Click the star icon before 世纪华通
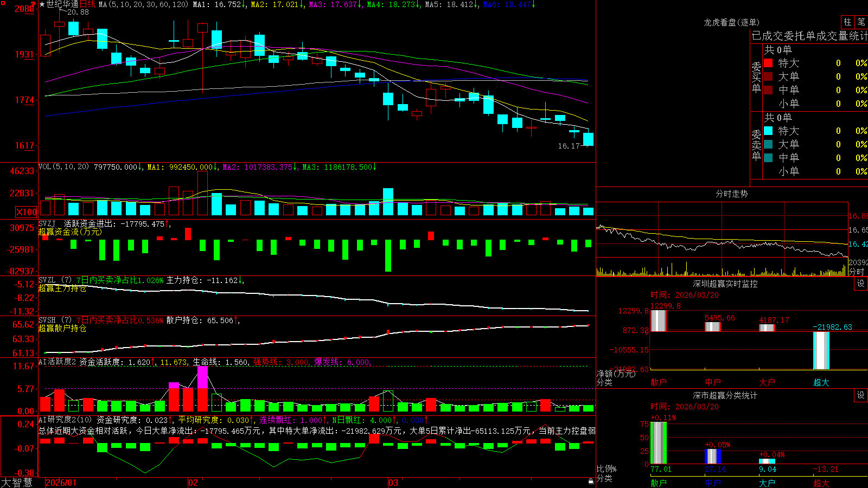The width and height of the screenshot is (868, 488). click(x=42, y=4)
